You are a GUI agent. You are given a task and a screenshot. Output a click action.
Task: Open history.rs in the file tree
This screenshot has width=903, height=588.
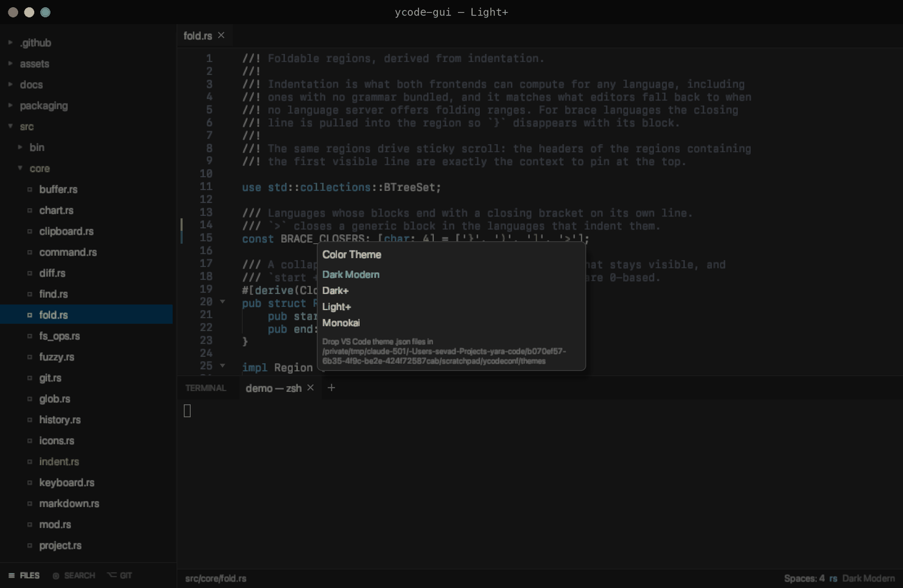pyautogui.click(x=60, y=420)
